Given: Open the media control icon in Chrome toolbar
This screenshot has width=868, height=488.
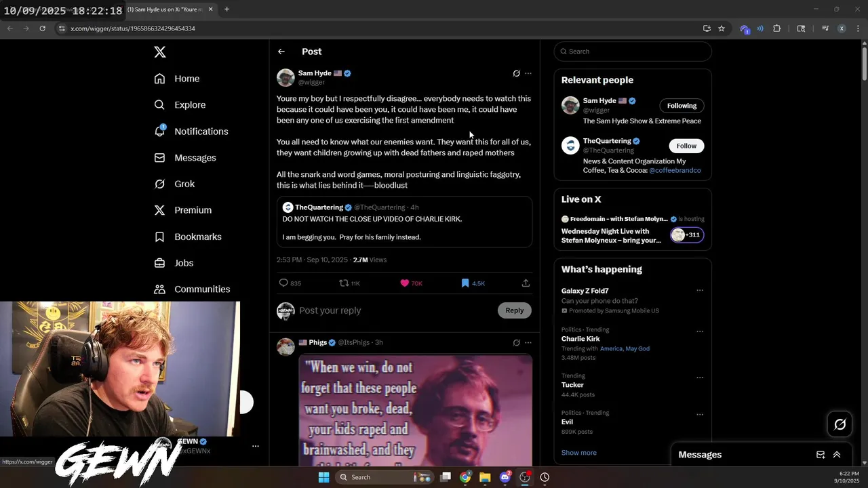Looking at the screenshot, I should click(x=825, y=28).
